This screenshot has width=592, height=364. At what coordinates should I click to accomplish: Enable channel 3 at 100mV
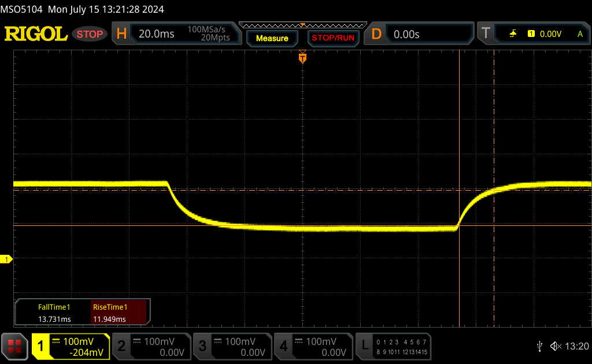click(232, 346)
